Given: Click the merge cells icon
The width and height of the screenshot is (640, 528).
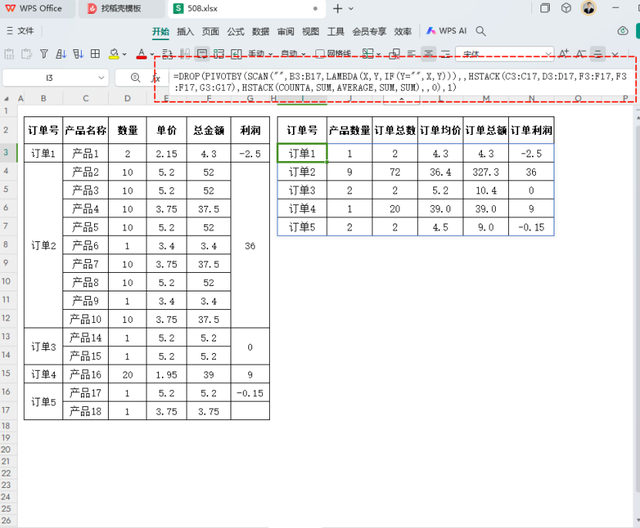Looking at the screenshot, I should (x=219, y=54).
